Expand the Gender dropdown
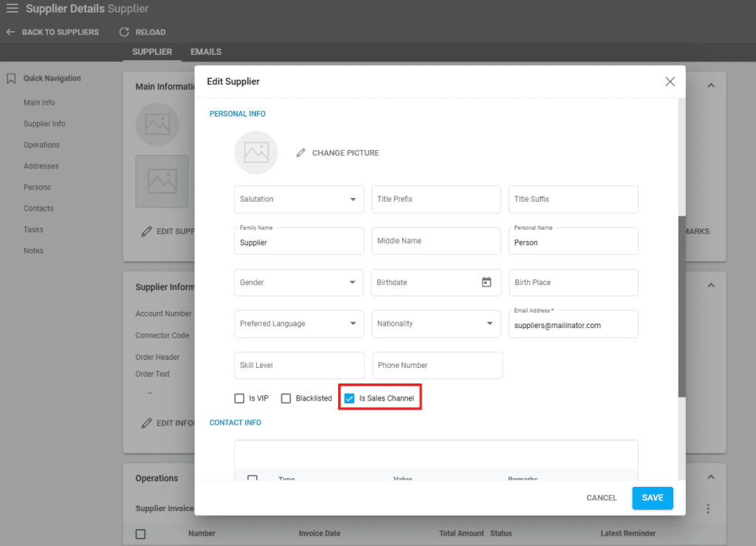The height and width of the screenshot is (546, 756). [298, 282]
